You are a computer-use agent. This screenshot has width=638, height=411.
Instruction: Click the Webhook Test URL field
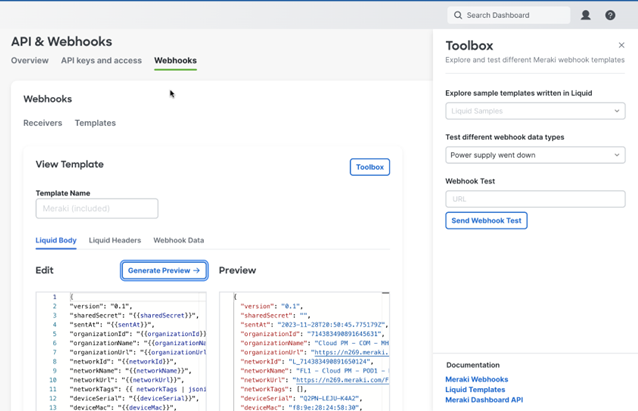coord(535,199)
